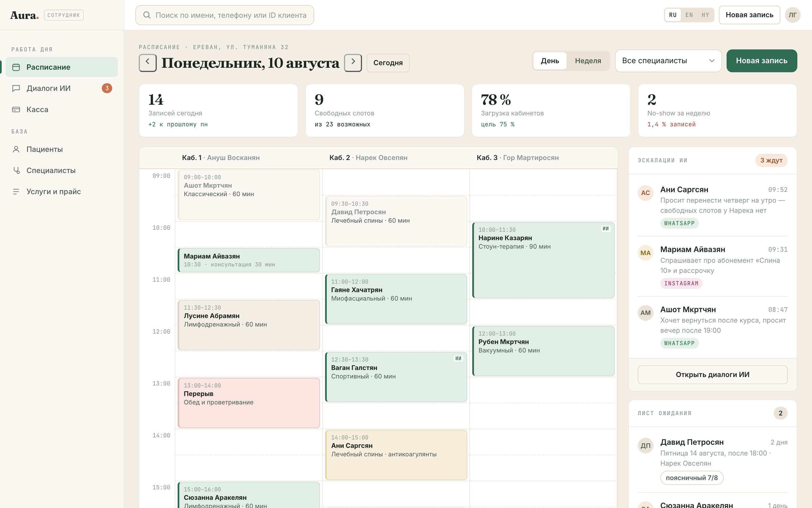Click the поясничный 7/8 tag
This screenshot has height=508, width=812.
click(x=692, y=478)
